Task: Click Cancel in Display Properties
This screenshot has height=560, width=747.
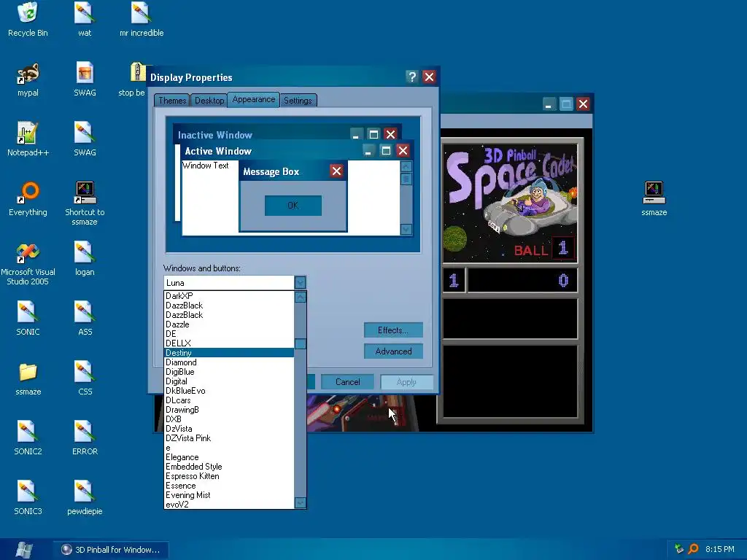Action: coord(347,382)
